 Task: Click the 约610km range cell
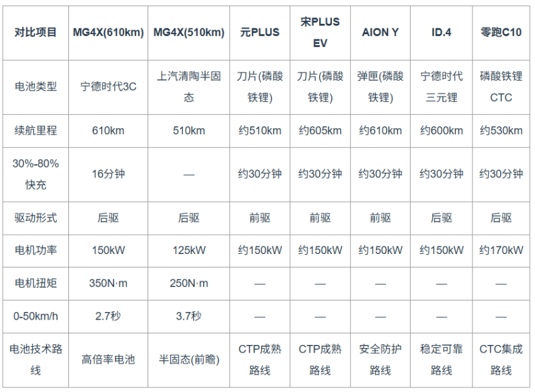click(x=380, y=131)
